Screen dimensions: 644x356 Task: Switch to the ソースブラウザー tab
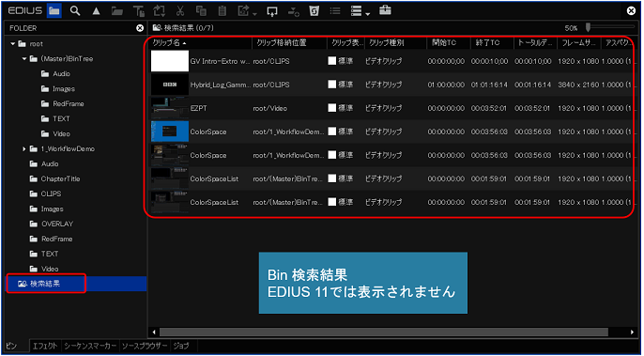(145, 346)
